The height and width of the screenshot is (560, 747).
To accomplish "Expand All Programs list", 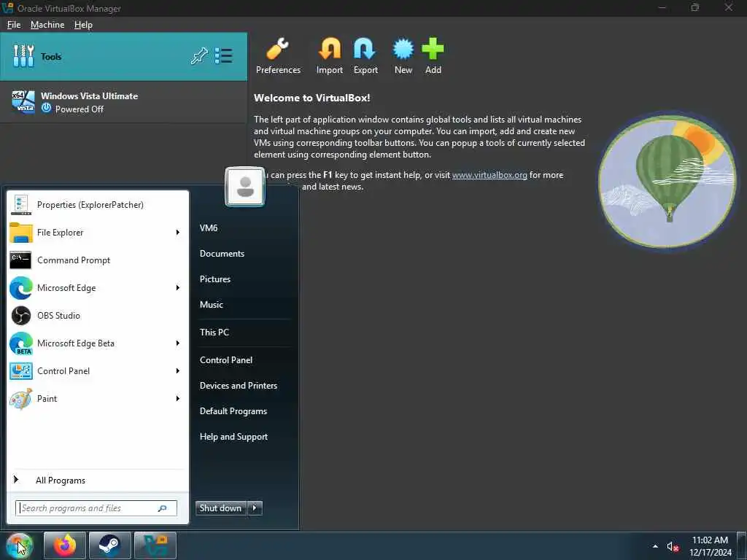I will (98, 480).
